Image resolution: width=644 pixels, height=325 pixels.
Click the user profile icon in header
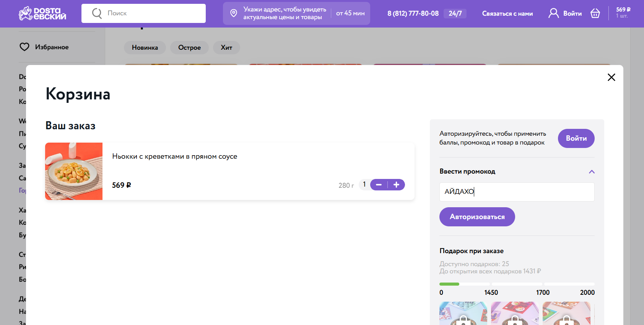pos(553,13)
